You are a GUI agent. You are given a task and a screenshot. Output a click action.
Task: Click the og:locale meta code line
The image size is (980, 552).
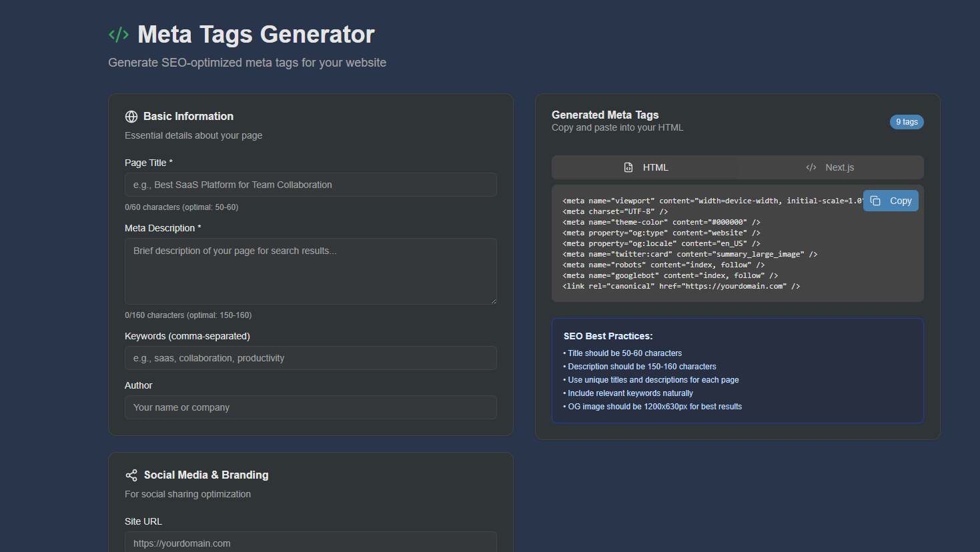[x=661, y=243]
